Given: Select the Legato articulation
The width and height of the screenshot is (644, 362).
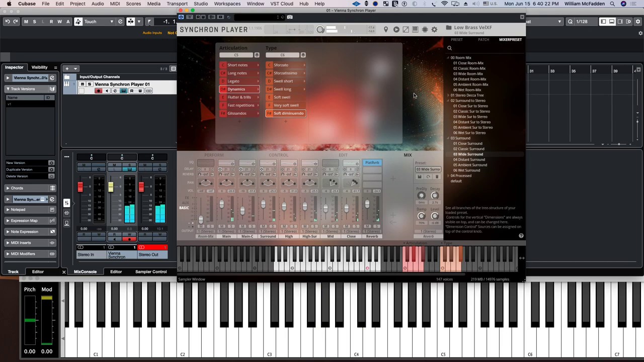Looking at the screenshot, I should (239, 81).
